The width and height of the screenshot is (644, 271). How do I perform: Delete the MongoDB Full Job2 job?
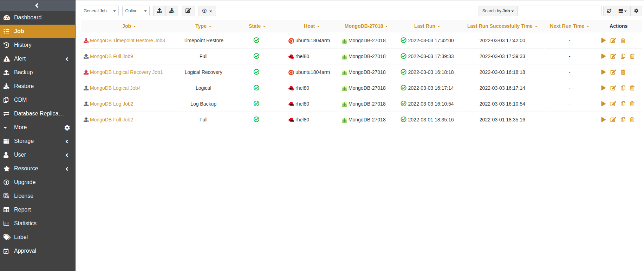point(632,120)
